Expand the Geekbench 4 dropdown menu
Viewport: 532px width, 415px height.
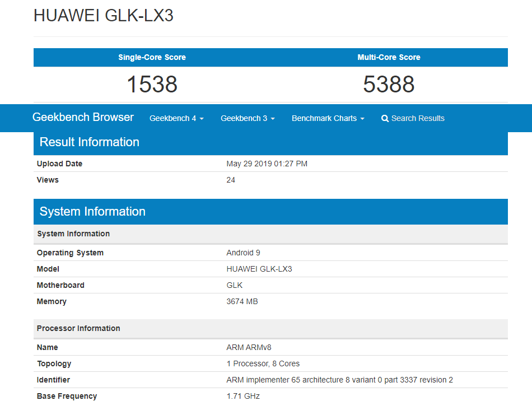pos(176,118)
